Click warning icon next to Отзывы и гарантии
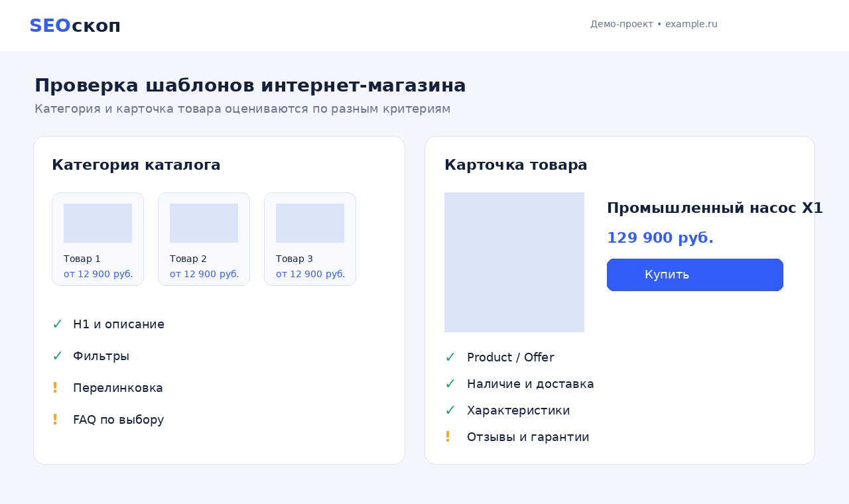This screenshot has width=849, height=504. (x=448, y=437)
